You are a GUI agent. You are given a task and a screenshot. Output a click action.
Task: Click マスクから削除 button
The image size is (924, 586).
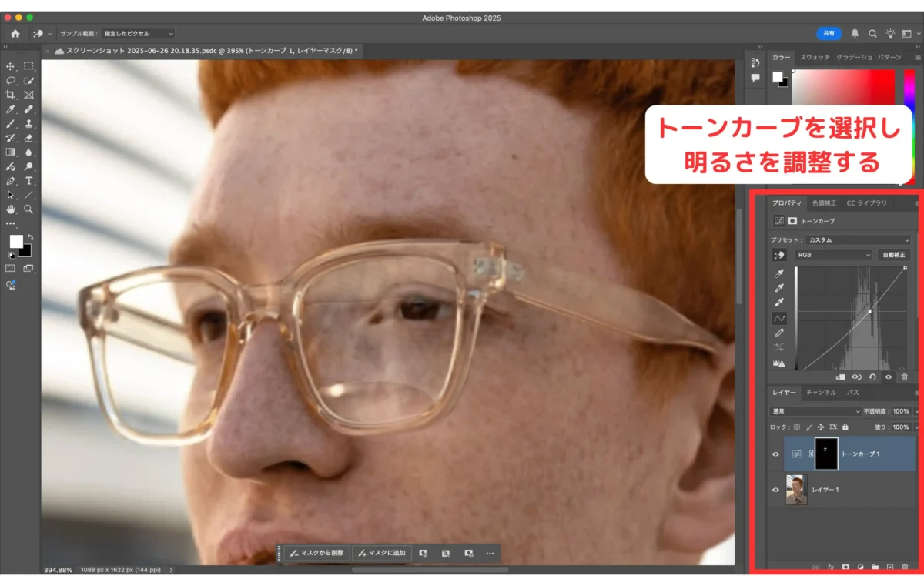(x=317, y=553)
